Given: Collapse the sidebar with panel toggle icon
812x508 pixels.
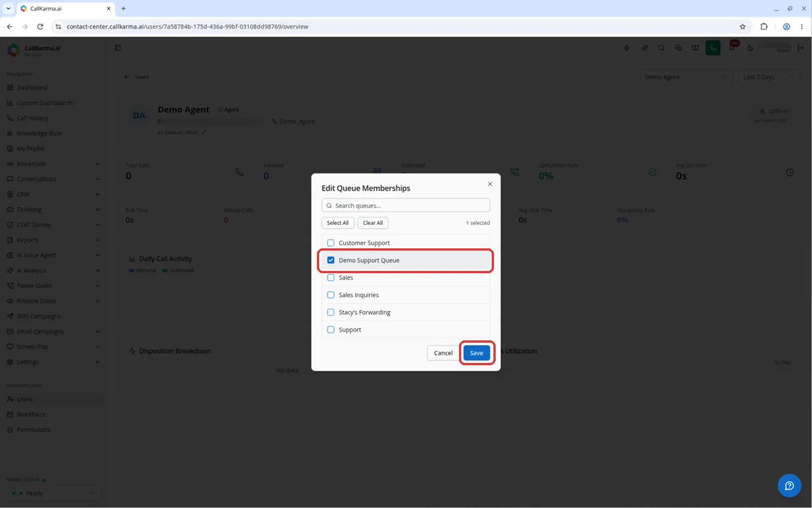Looking at the screenshot, I should 118,48.
